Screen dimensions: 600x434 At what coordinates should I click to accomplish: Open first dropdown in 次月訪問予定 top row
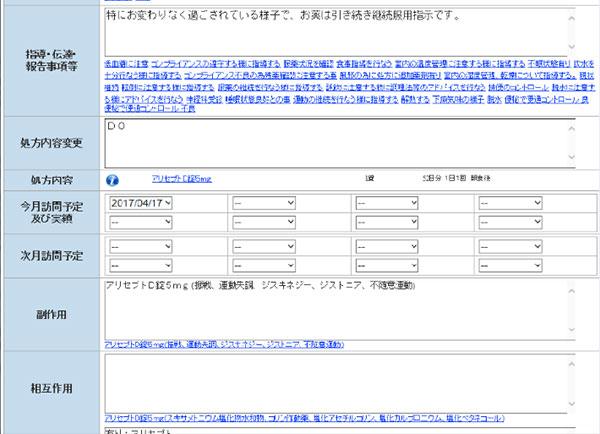pos(141,247)
